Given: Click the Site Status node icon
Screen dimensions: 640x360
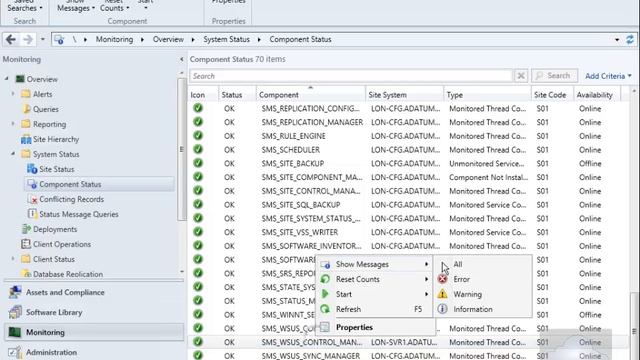Looking at the screenshot, I should point(32,169).
